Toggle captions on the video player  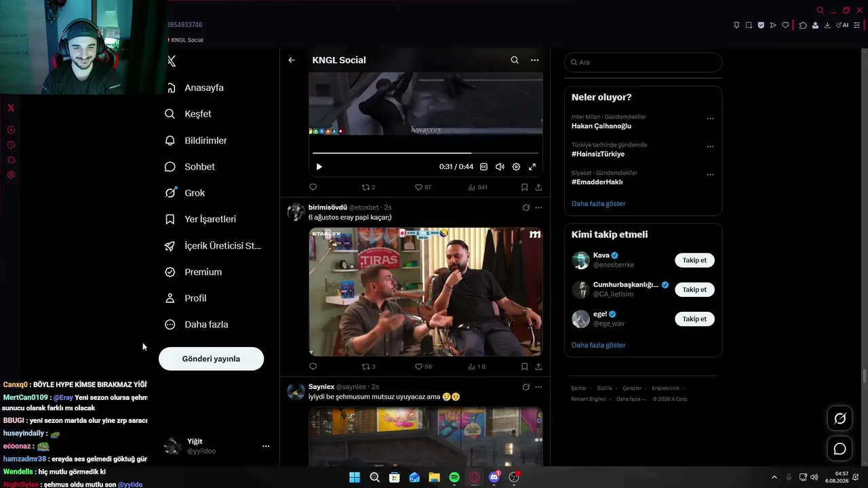[484, 167]
